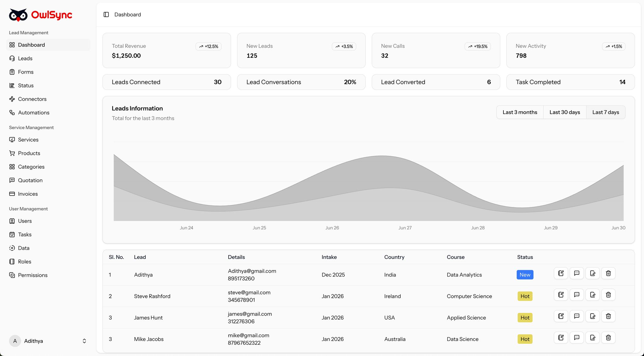Open Connectors in the sidebar
This screenshot has height=356, width=644.
pyautogui.click(x=32, y=99)
